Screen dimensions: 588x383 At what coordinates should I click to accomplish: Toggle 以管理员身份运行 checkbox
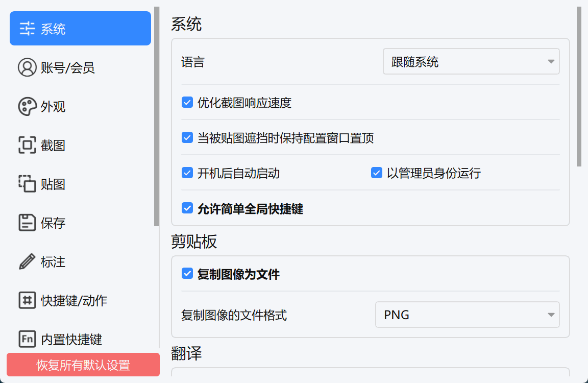[377, 173]
